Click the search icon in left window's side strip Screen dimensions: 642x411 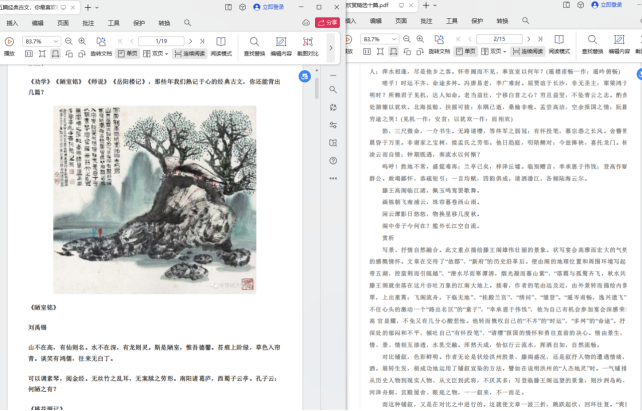tap(333, 90)
